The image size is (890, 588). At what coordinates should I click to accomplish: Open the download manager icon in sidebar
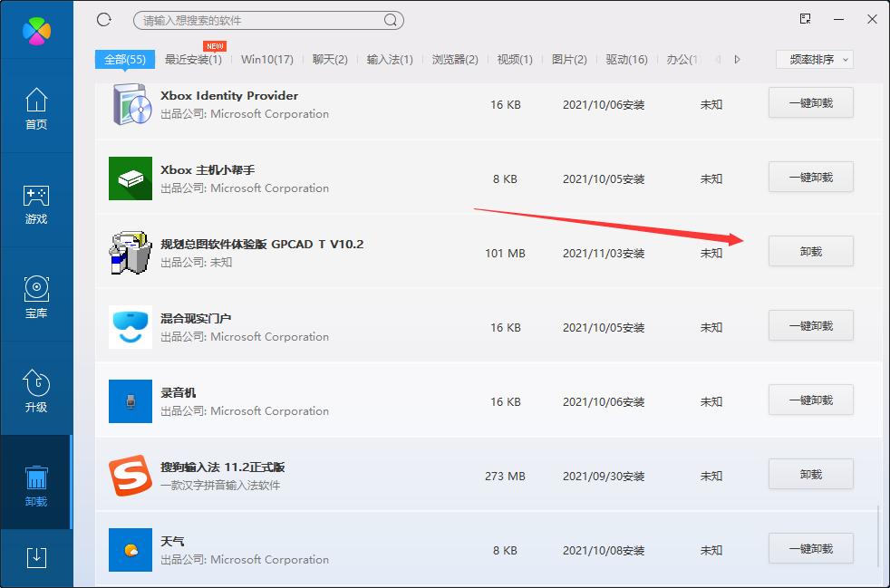37,557
